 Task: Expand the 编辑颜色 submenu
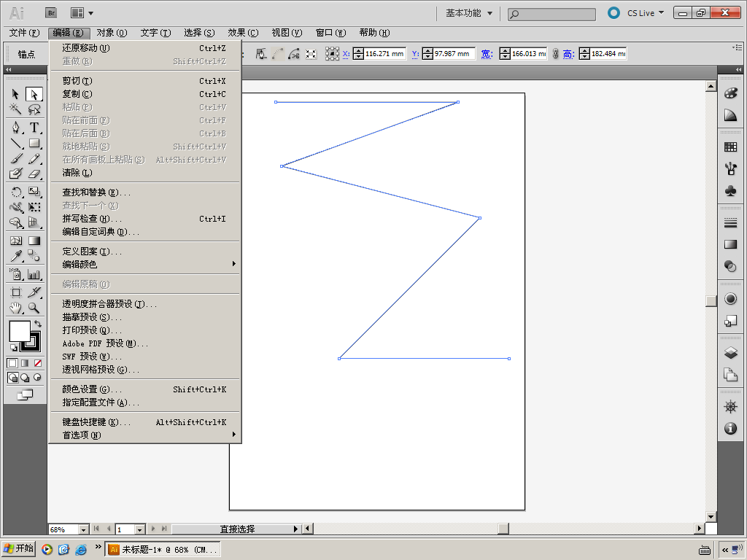pyautogui.click(x=145, y=264)
